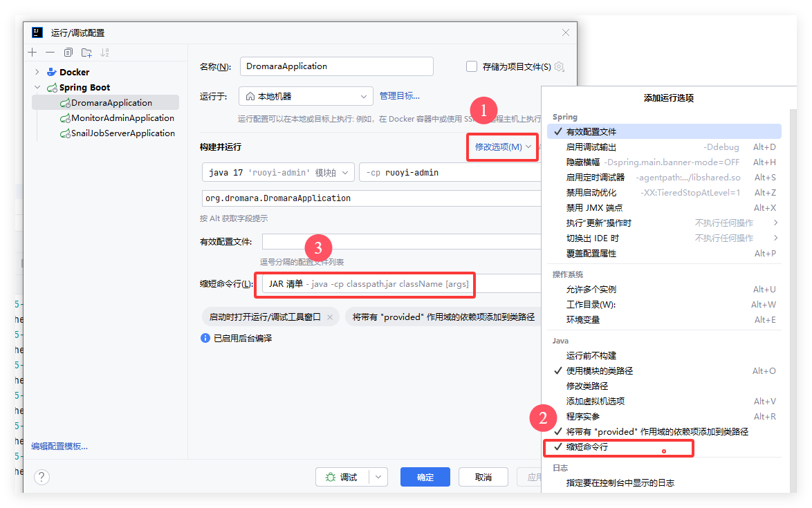Open the 本地机器 run target dropdown
The width and height of the screenshot is (812, 508).
[306, 96]
